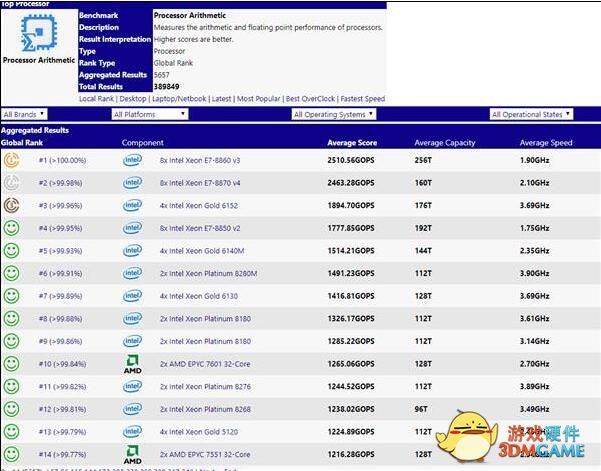The height and width of the screenshot is (471, 601).
Task: Open the All Operating Systems dropdown
Action: pyautogui.click(x=333, y=114)
